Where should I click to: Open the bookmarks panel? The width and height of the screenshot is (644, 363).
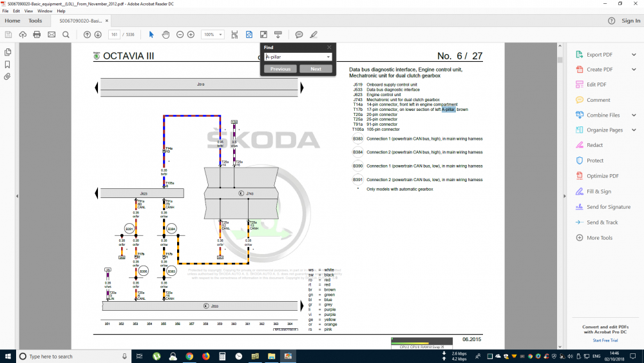[x=7, y=64]
